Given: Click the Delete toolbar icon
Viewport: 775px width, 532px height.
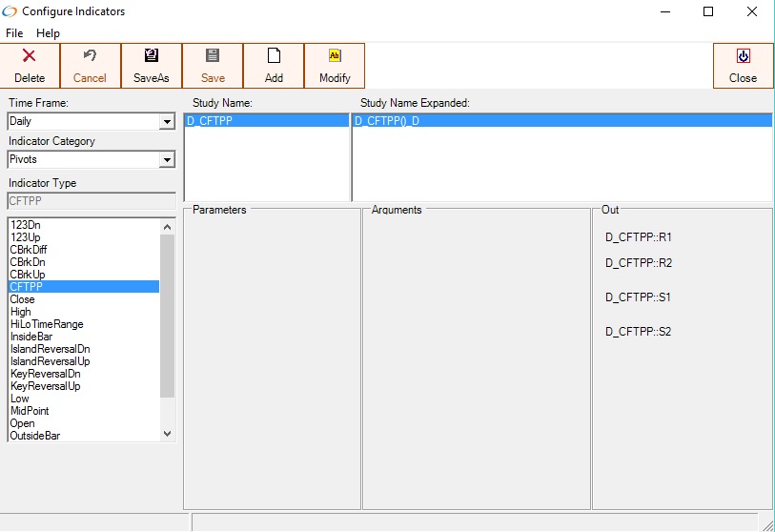Looking at the screenshot, I should point(30,56).
